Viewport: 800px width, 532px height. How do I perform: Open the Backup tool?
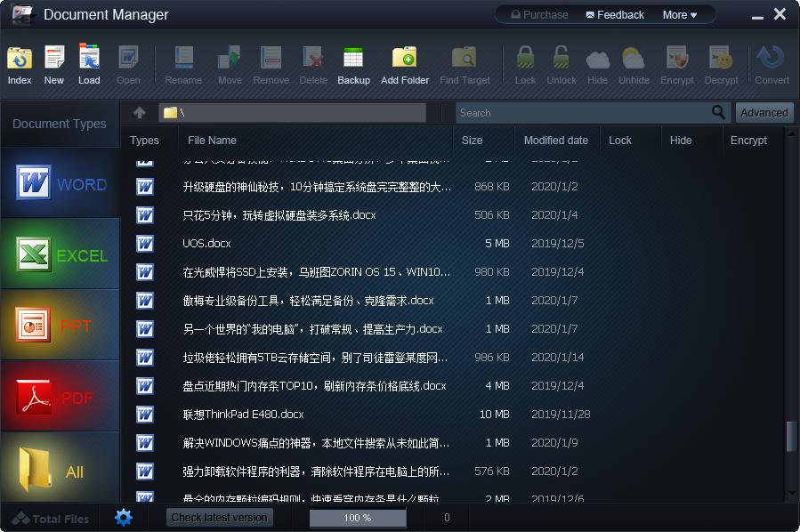(353, 62)
